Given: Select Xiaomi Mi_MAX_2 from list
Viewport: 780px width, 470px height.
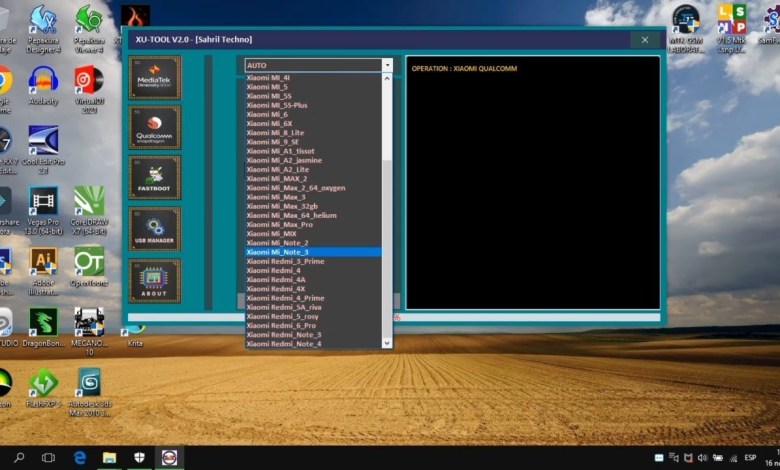Looking at the screenshot, I should point(313,179).
